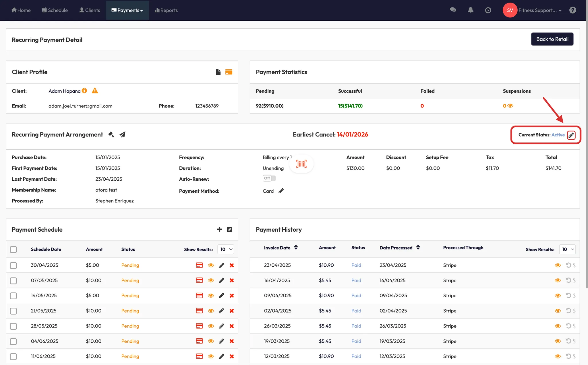Open Payment Schedule Show Results dropdown
588x365 pixels.
(x=226, y=249)
